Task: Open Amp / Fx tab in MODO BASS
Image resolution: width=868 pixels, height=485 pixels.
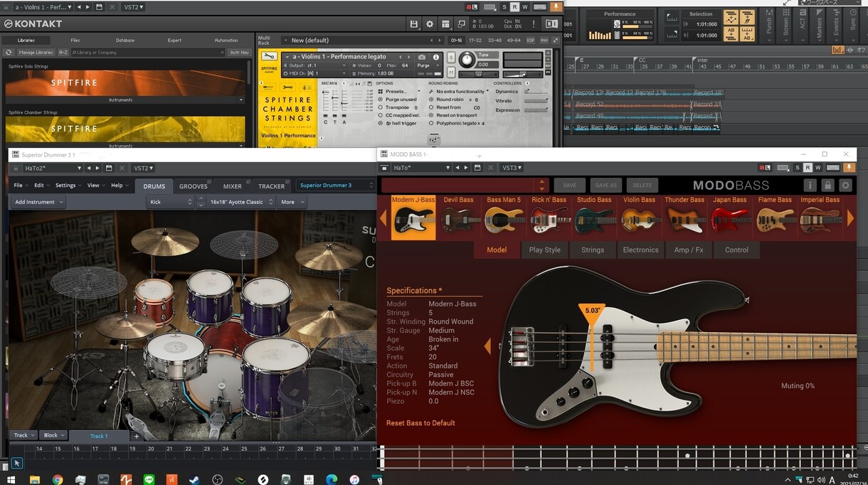Action: click(689, 250)
